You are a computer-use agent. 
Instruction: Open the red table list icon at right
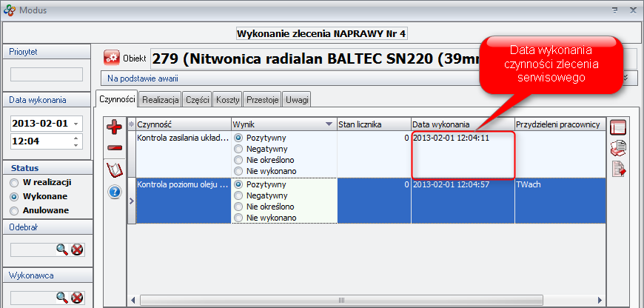tap(619, 127)
